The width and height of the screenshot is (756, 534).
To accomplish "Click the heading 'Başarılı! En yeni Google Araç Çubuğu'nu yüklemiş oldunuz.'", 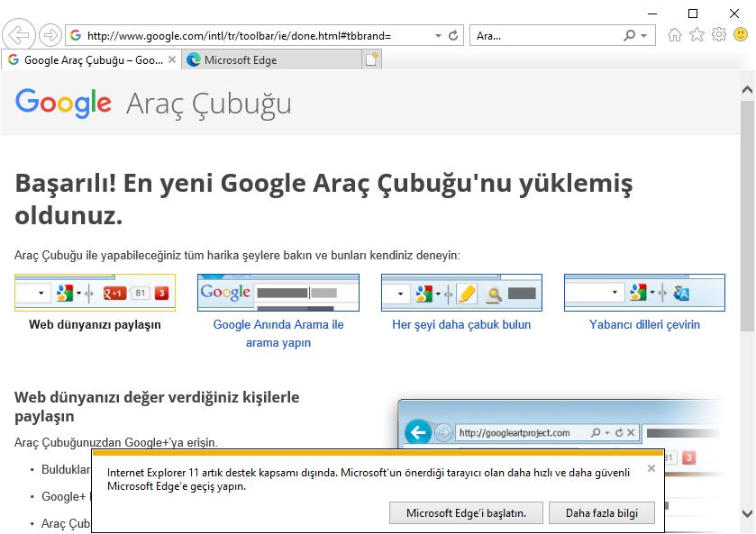I will (323, 199).
